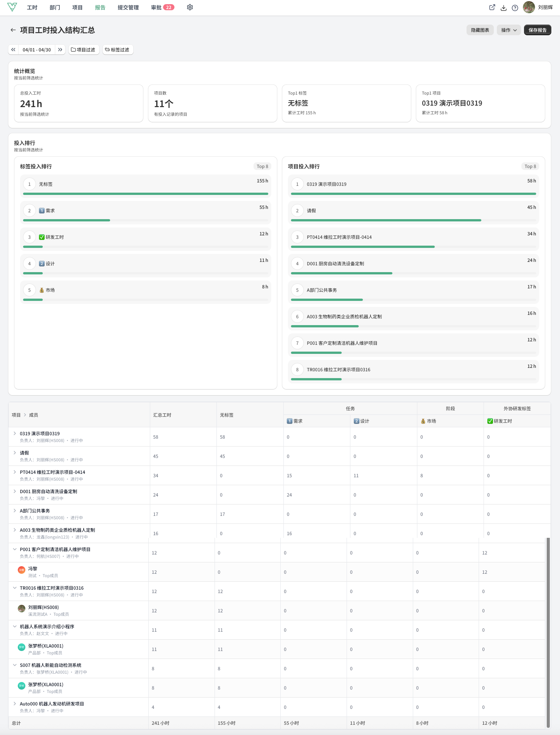Click the app logo in the top-left
Viewport: 560px width, 735px height.
(x=12, y=7)
